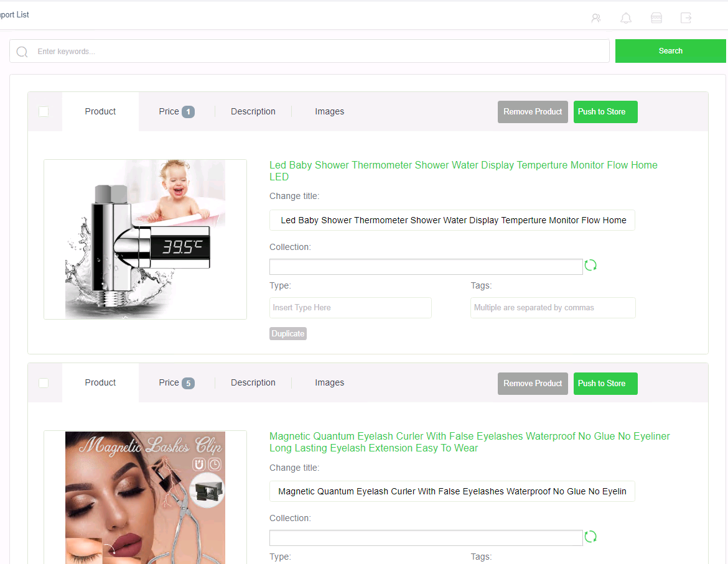The image size is (728, 564).
Task: Open Price tab with badge 5
Action: click(177, 382)
